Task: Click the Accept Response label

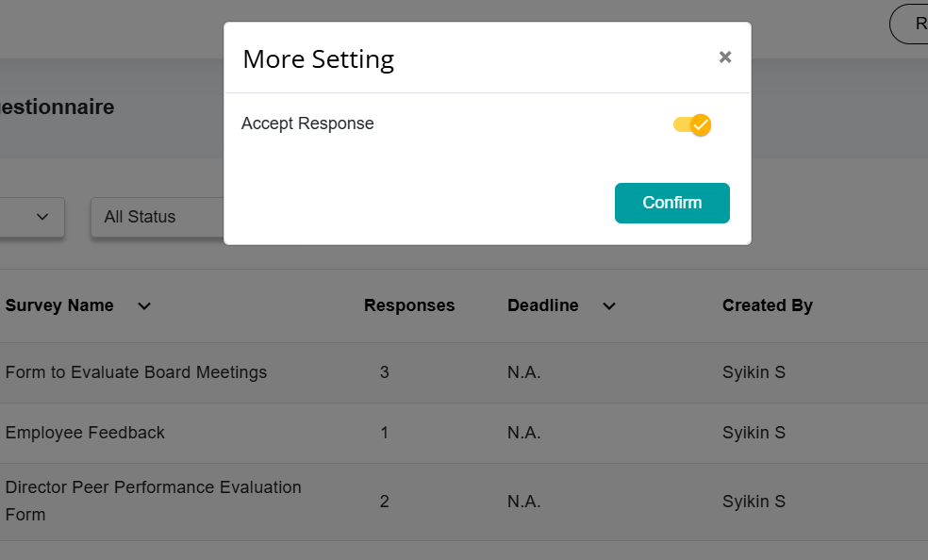Action: (x=307, y=124)
